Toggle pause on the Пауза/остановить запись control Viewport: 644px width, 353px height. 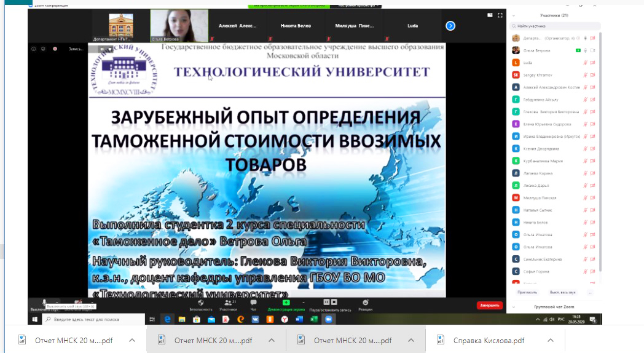pos(327,302)
